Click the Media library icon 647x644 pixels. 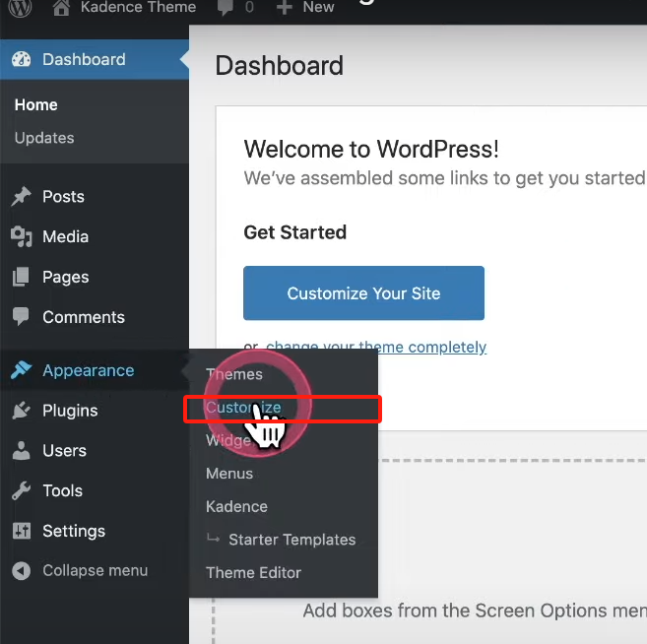tap(21, 236)
